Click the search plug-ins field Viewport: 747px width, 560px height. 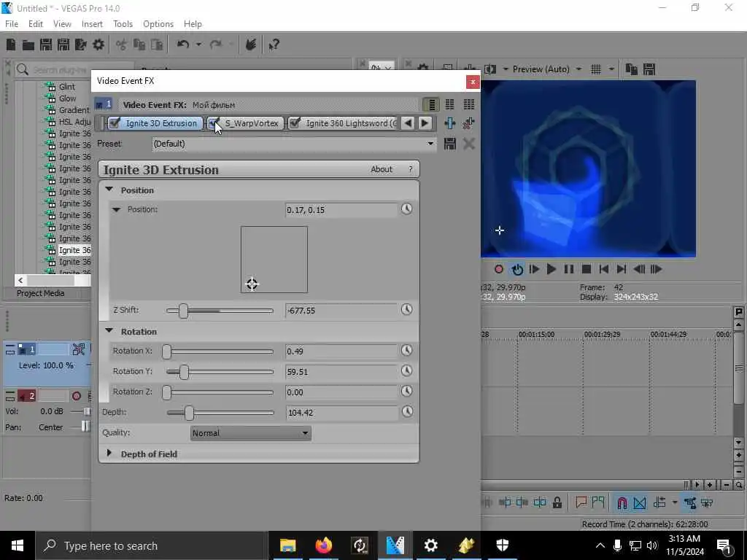coord(74,70)
